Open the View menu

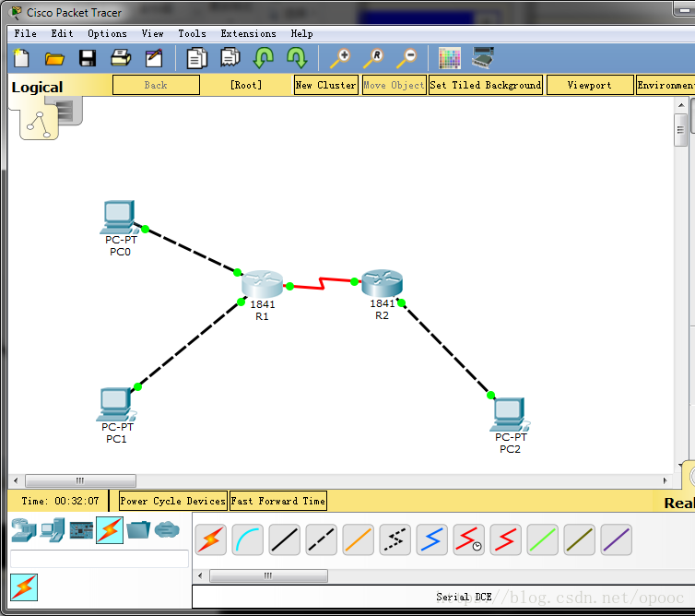[x=152, y=34]
